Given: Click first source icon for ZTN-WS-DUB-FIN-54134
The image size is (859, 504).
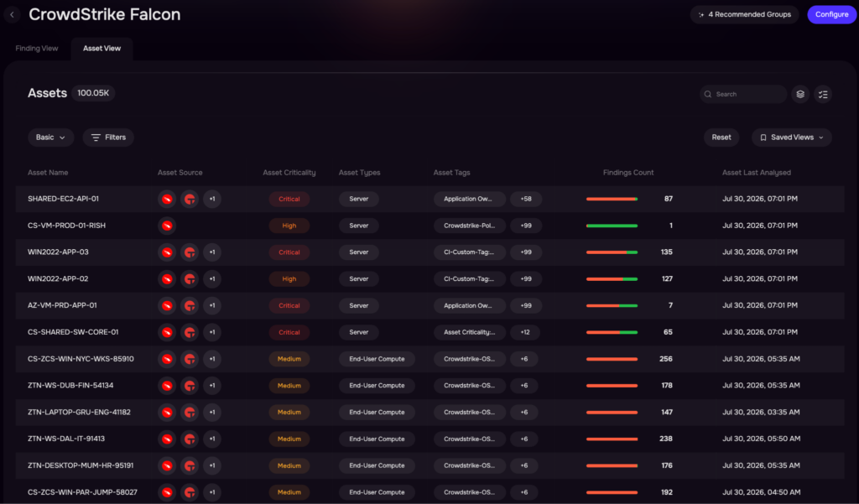Looking at the screenshot, I should click(167, 385).
